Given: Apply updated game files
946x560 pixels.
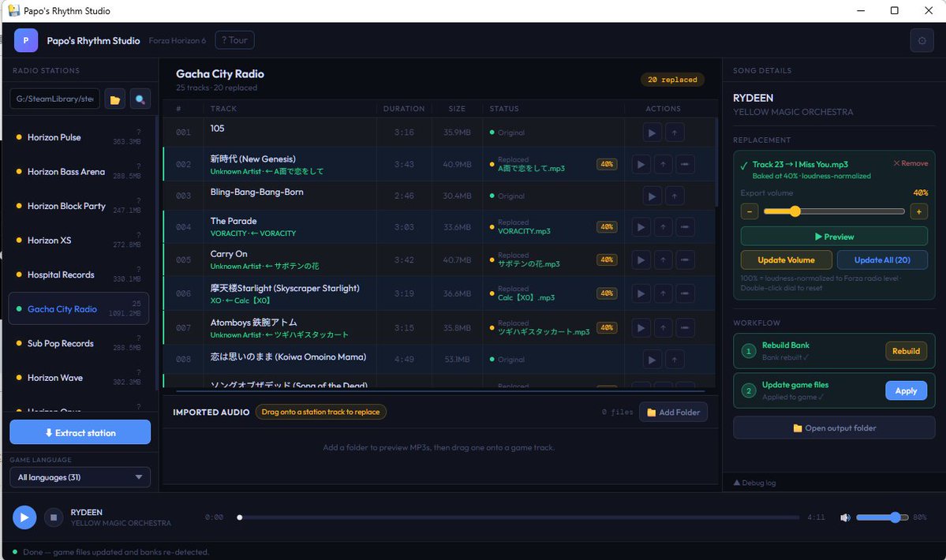Looking at the screenshot, I should point(907,390).
